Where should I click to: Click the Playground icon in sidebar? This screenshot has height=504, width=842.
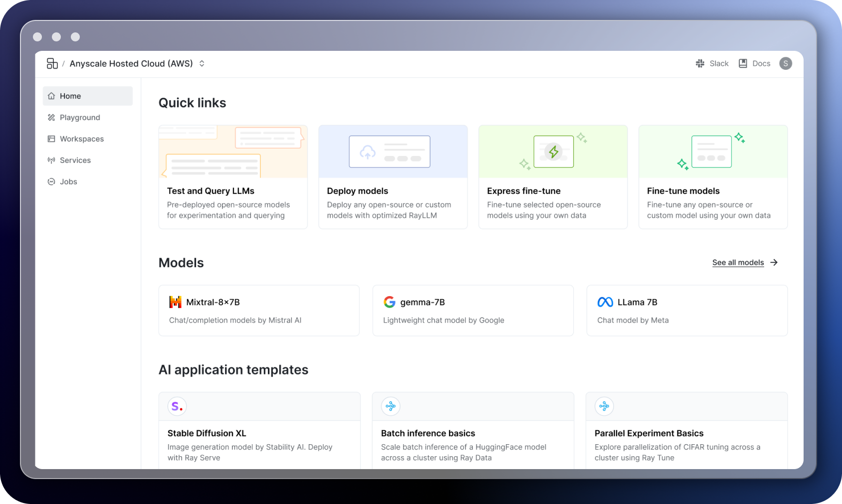[51, 117]
